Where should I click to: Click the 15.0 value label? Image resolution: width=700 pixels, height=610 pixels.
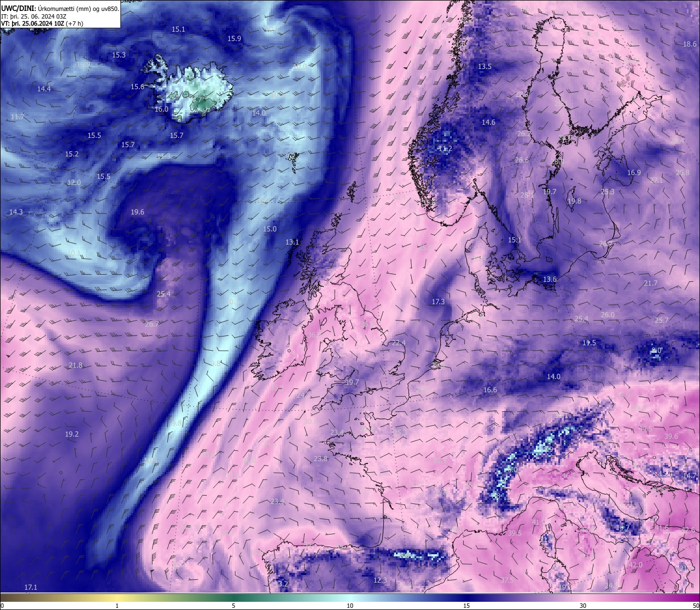click(x=270, y=229)
